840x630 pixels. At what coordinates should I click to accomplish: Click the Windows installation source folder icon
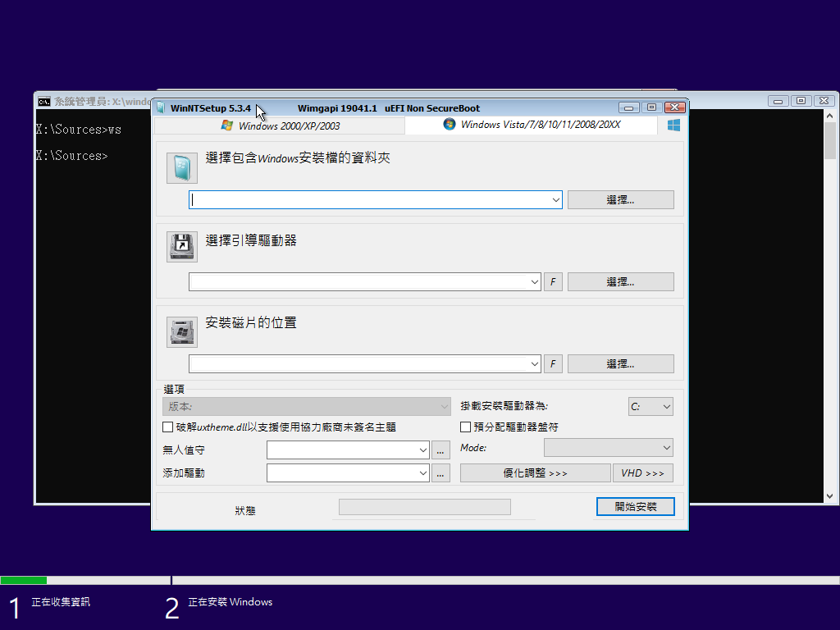click(x=182, y=168)
